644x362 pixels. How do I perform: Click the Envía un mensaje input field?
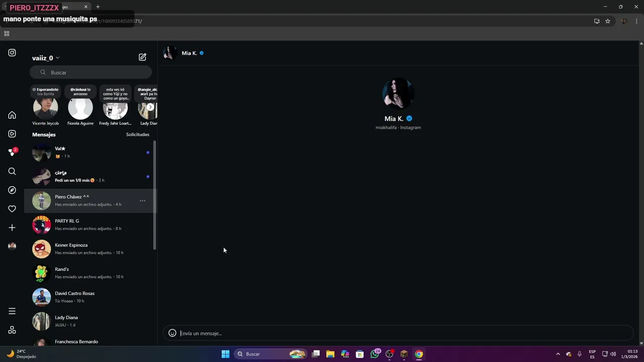coord(398,333)
